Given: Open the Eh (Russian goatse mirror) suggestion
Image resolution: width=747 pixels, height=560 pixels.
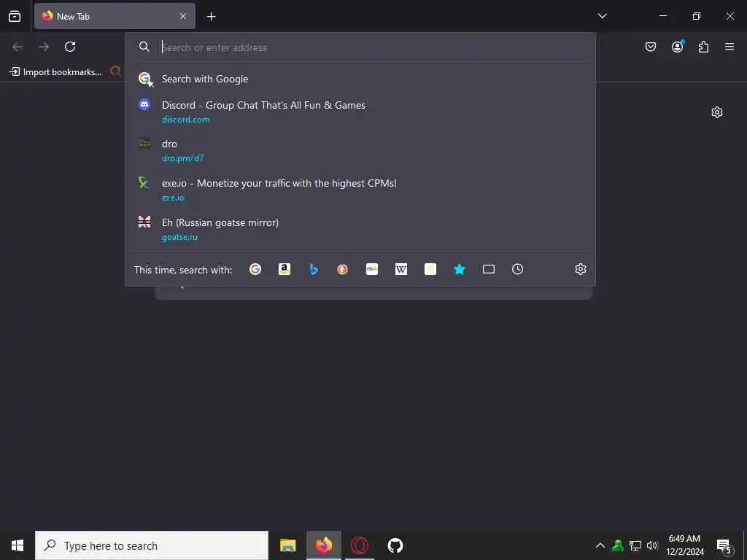Looking at the screenshot, I should (360, 229).
